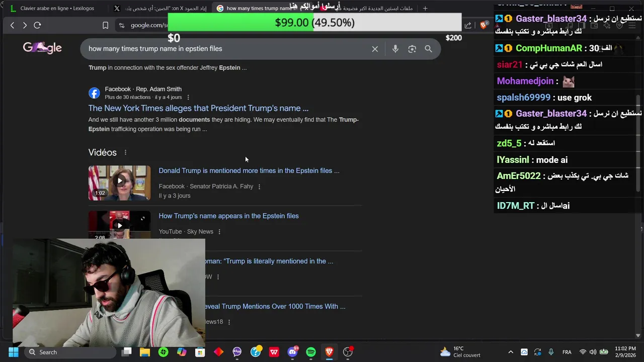Click chat username IYassinl

point(513,160)
